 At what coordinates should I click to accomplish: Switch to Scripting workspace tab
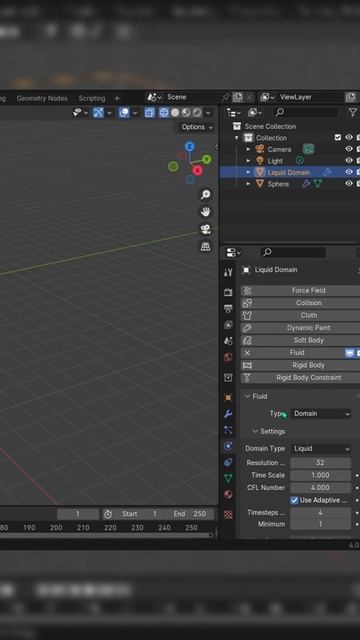[x=92, y=98]
